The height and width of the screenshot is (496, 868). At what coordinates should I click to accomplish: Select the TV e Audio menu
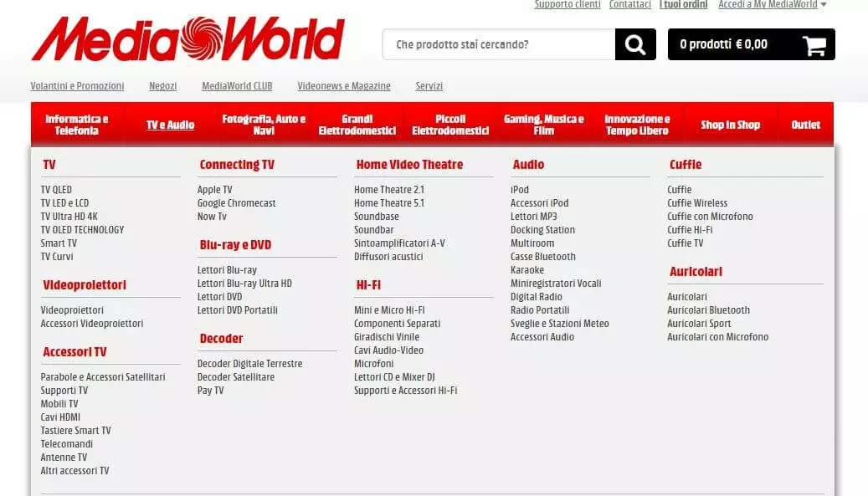tap(171, 125)
